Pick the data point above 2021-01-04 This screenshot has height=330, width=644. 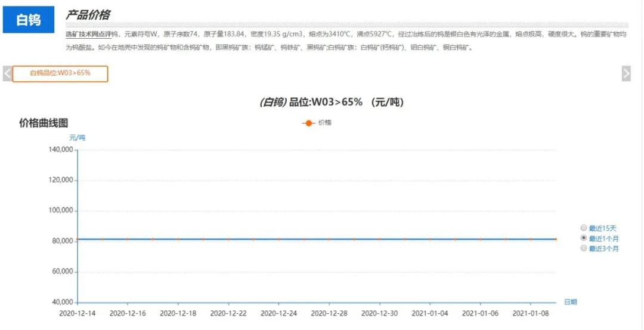pos(429,239)
